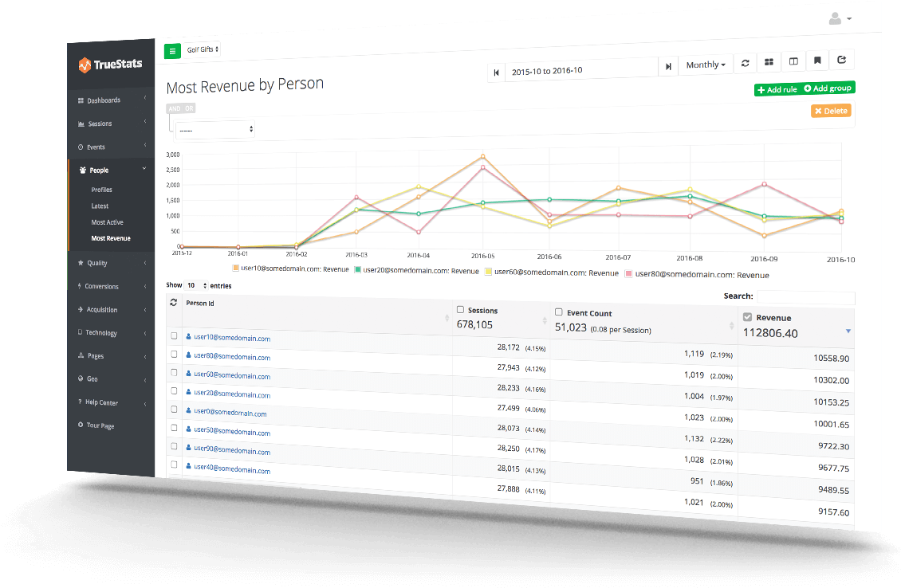Click the share arrow icon
This screenshot has width=901, height=588.
click(x=842, y=60)
